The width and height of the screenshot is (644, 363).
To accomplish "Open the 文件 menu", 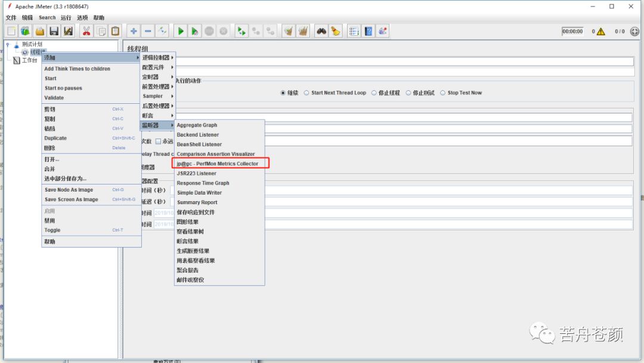I will pos(11,18).
